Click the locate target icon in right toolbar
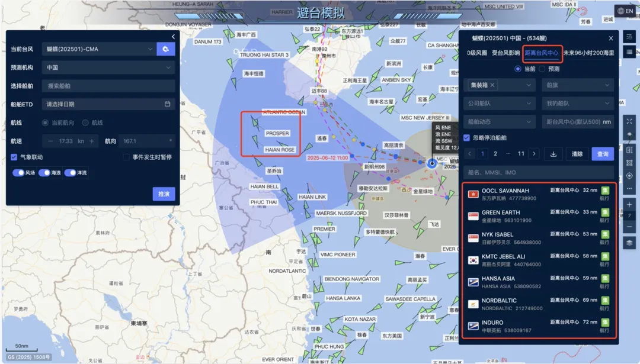640x364 pixels. [629, 176]
